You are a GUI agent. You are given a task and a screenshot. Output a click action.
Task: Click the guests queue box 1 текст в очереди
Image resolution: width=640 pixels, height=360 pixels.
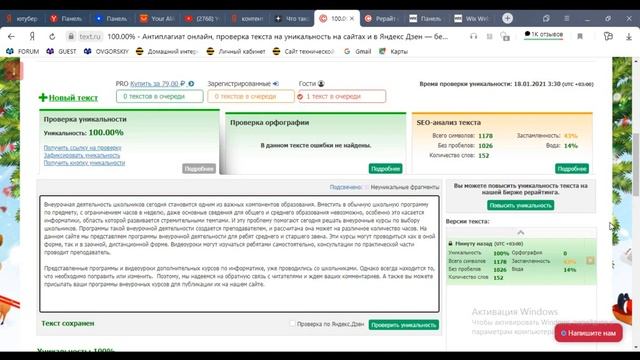tap(342, 96)
